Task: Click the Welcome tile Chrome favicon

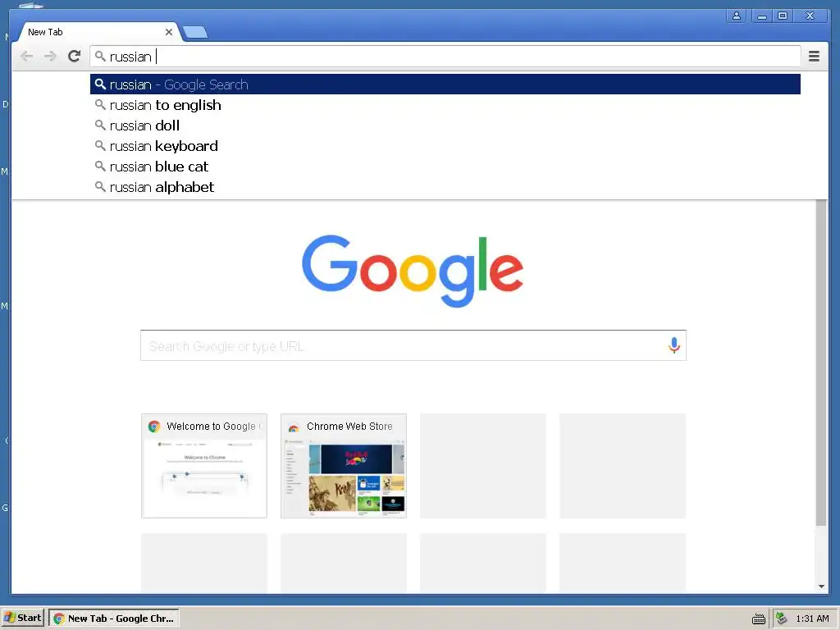Action: click(154, 427)
